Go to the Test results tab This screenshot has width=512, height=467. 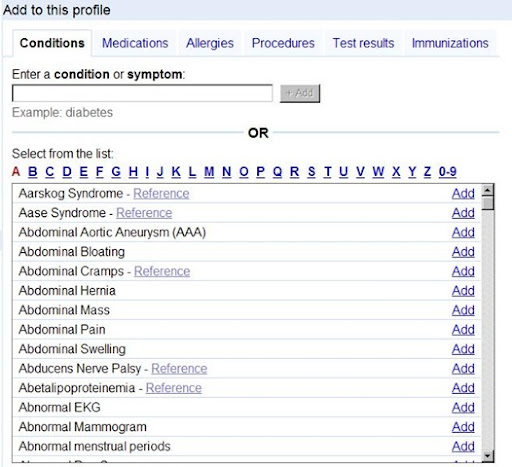(x=363, y=43)
